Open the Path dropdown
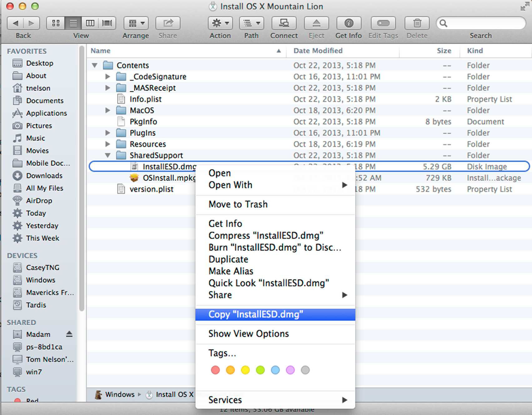 tap(252, 23)
